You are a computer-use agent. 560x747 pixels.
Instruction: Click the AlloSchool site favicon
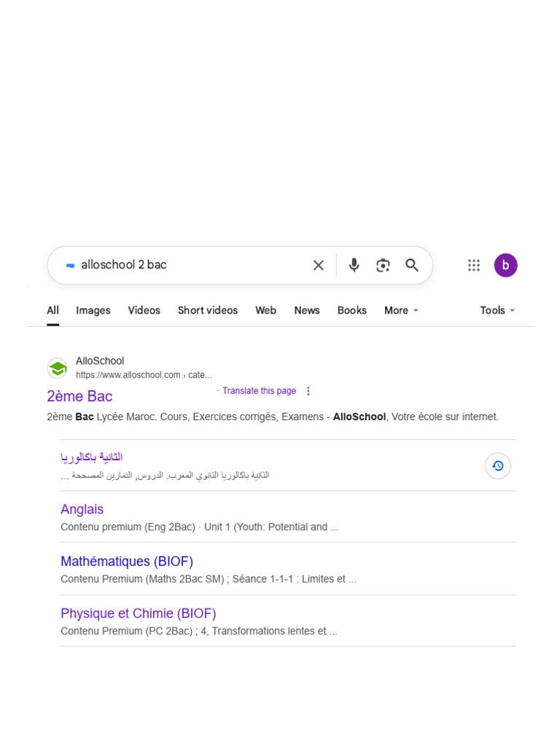pos(57,368)
